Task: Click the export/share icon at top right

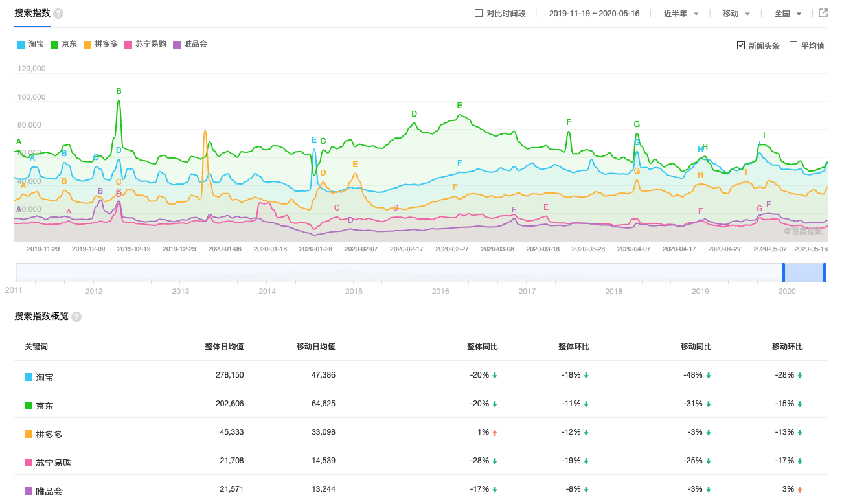Action: [x=823, y=13]
